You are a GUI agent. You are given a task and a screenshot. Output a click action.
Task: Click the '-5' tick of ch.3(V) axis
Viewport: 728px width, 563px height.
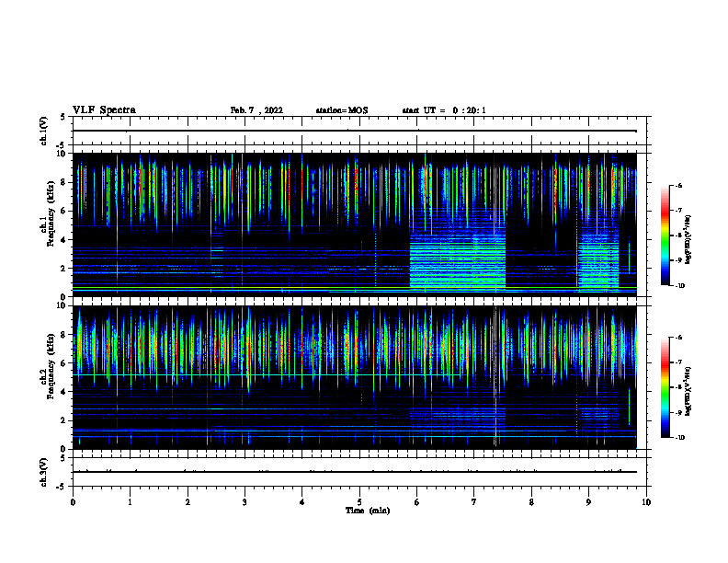(62, 487)
